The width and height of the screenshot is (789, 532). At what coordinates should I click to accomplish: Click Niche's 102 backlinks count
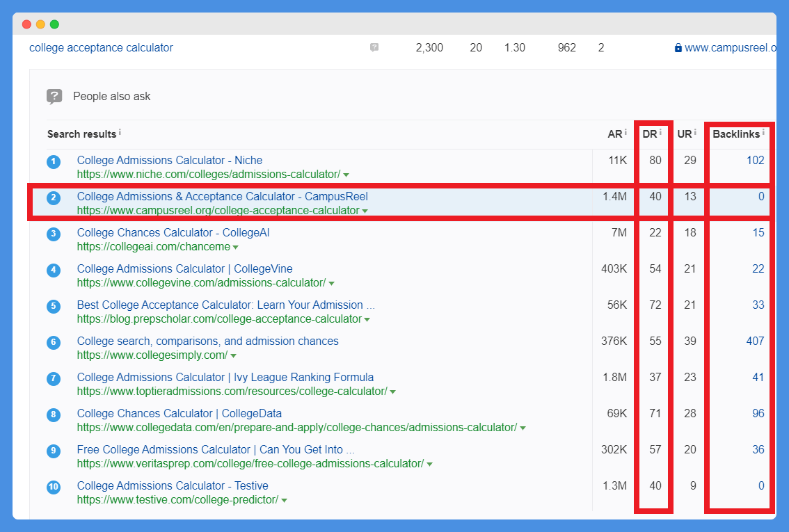[756, 161]
